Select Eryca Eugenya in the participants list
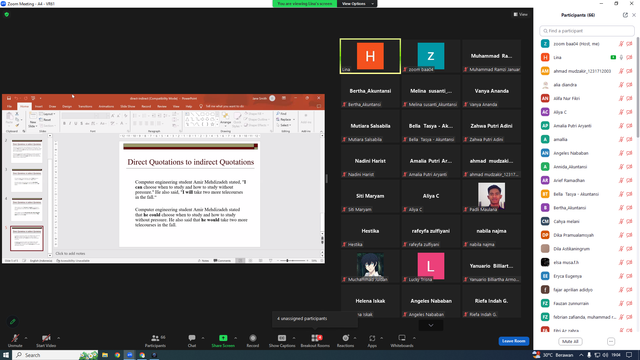 (587, 276)
